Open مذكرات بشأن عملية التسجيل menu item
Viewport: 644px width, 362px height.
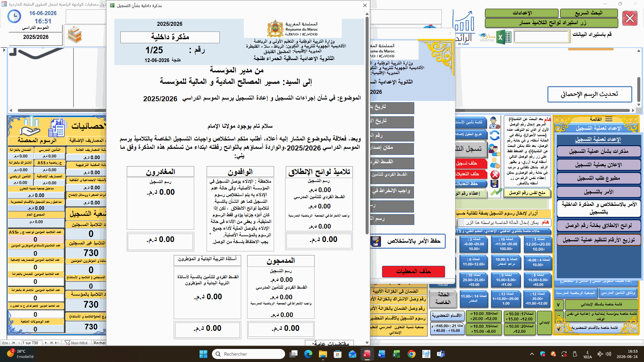pyautogui.click(x=599, y=151)
